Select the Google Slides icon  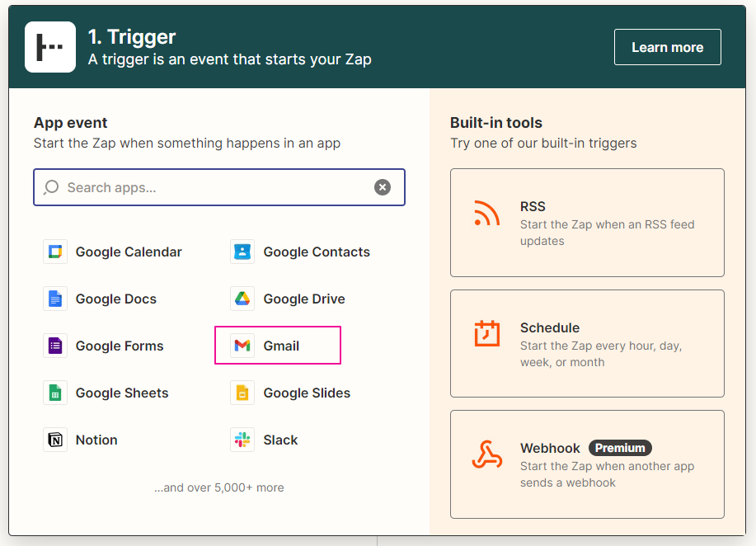pos(242,393)
